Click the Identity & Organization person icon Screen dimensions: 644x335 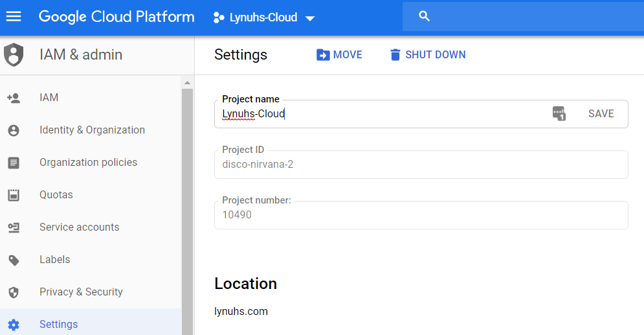coord(14,130)
